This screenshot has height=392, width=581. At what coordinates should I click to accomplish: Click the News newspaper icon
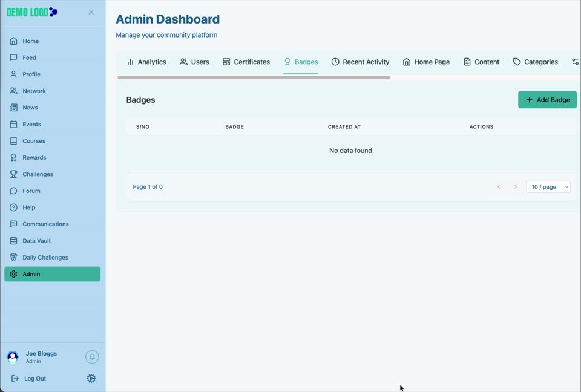pyautogui.click(x=13, y=108)
